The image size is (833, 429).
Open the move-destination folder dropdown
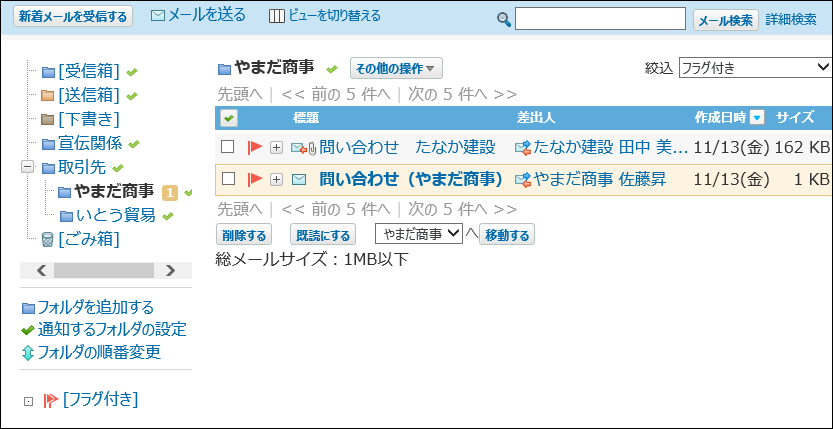pyautogui.click(x=419, y=234)
